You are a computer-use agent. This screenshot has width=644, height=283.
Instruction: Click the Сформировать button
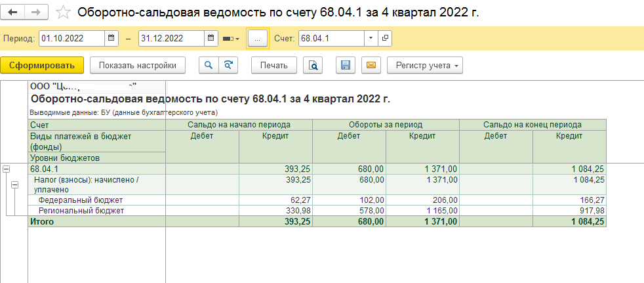point(42,66)
